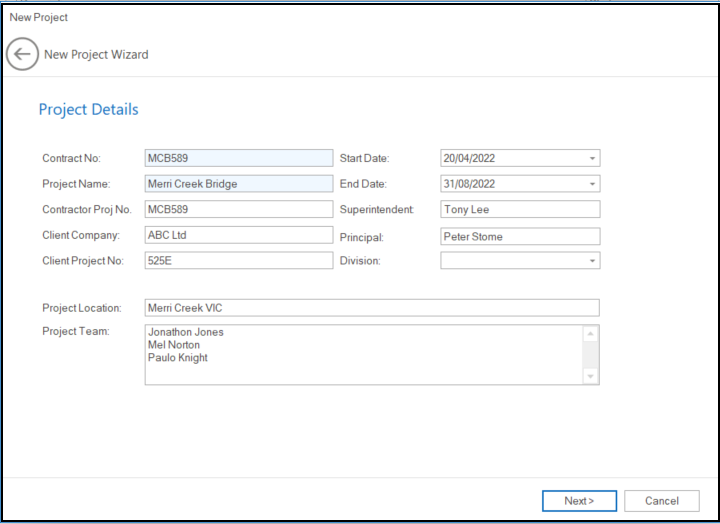Click the Project Location field

point(372,308)
